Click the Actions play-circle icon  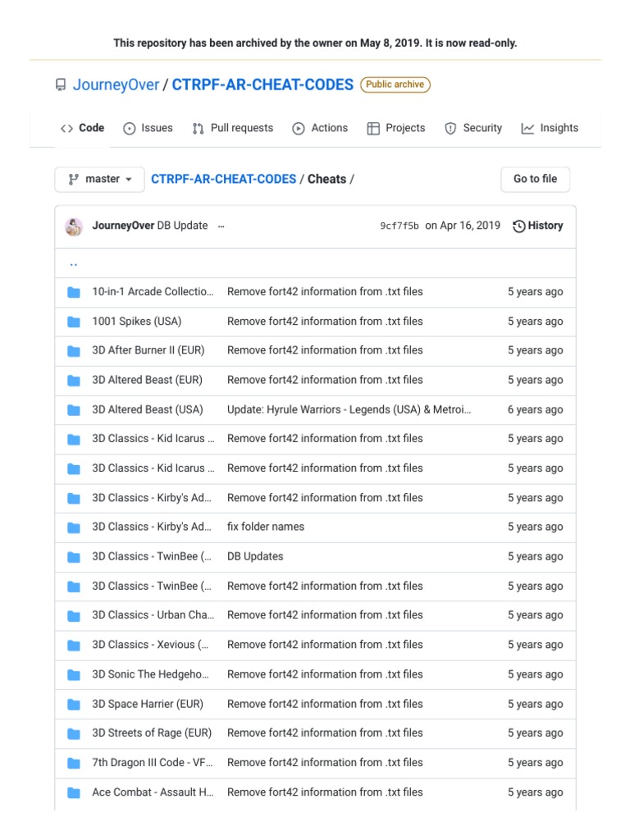(299, 129)
